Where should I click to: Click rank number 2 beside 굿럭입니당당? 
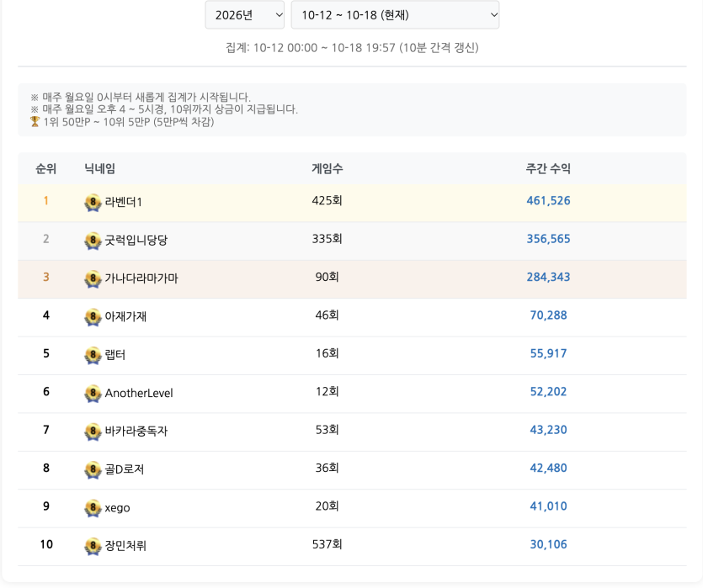pos(45,239)
